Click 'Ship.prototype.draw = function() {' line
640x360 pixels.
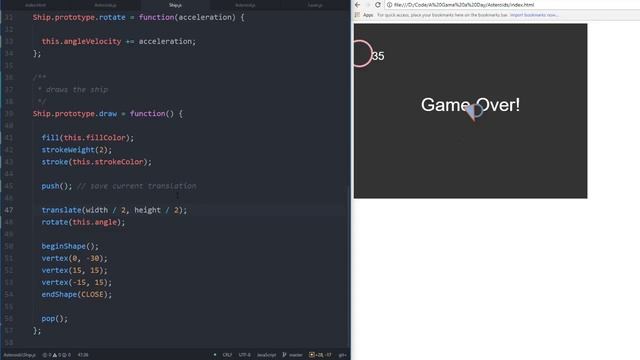pos(108,114)
